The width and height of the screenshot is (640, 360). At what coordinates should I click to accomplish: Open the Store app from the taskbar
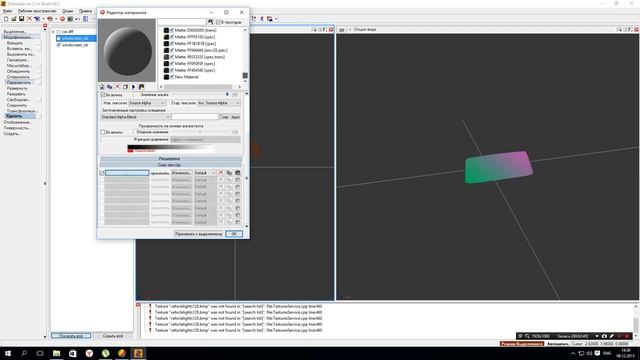tap(73, 353)
